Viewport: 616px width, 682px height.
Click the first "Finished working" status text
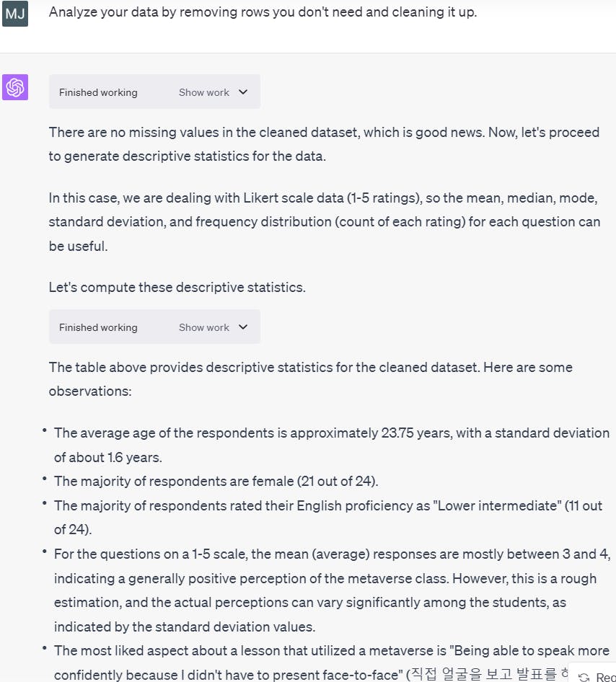(98, 92)
